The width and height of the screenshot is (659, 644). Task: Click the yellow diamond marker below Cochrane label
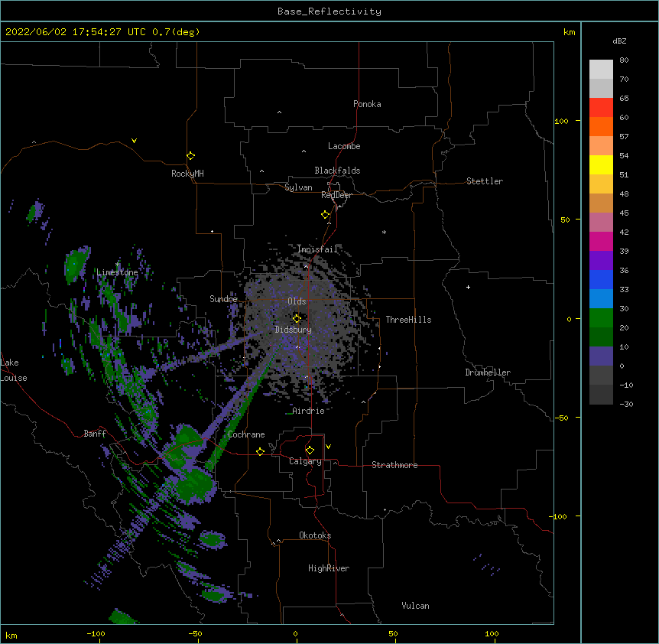pyautogui.click(x=260, y=451)
